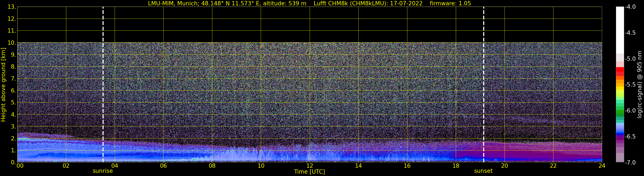
Task: Click the colorbar tick label "-5.0"
Action: [630, 59]
